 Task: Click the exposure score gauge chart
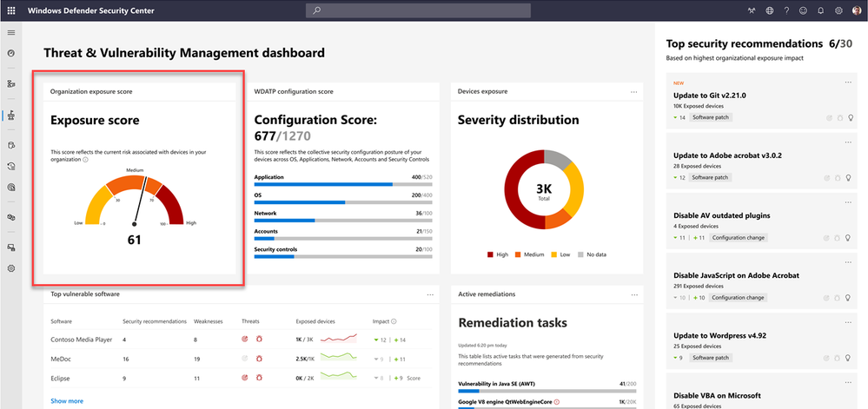(x=134, y=201)
